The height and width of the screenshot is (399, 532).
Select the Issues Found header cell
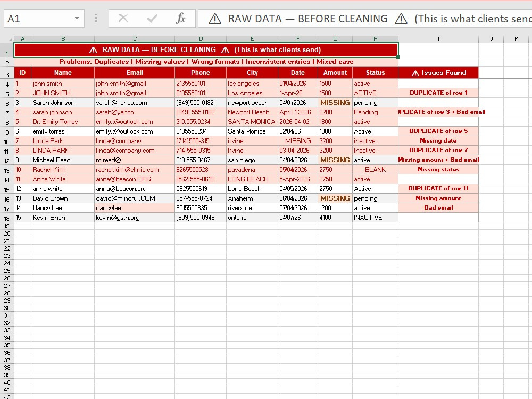438,73
